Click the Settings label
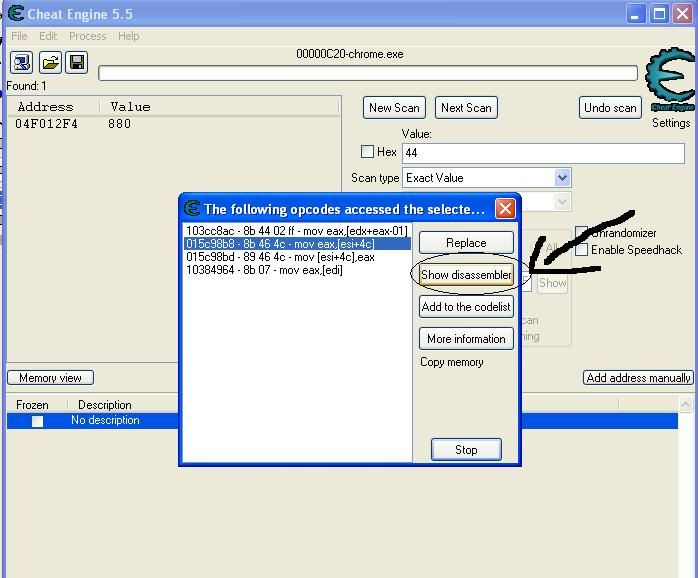698x578 pixels. click(x=671, y=123)
